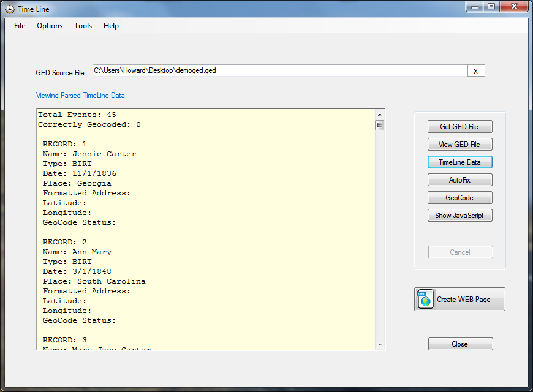Open the Options menu
Screen dimensions: 533x392
pyautogui.click(x=49, y=26)
